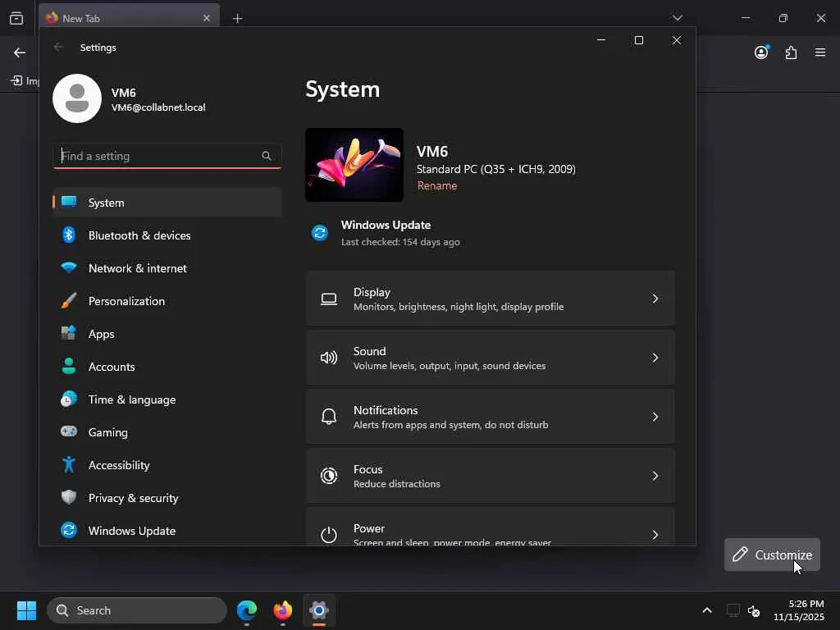Close the New Tab tab in Firefox
This screenshot has width=840, height=630.
(207, 18)
